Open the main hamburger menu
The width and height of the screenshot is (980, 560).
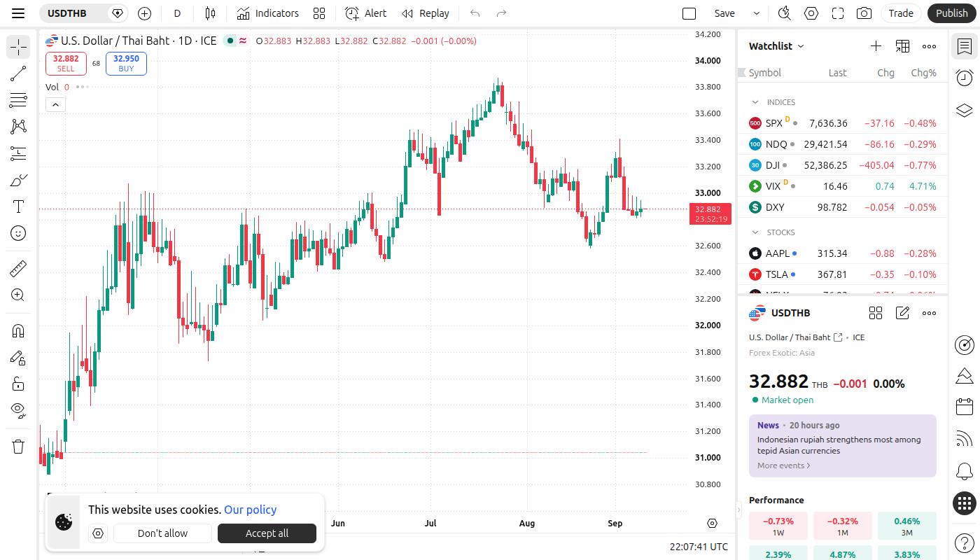click(x=18, y=13)
